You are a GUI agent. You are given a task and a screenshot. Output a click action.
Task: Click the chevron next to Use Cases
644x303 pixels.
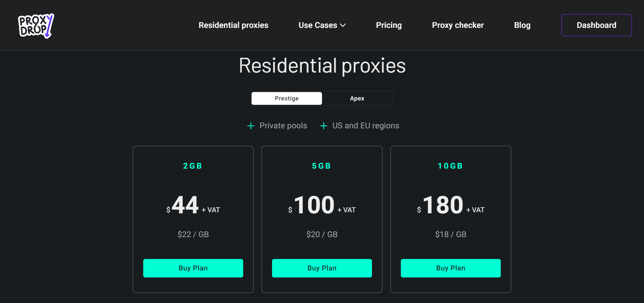pos(343,25)
